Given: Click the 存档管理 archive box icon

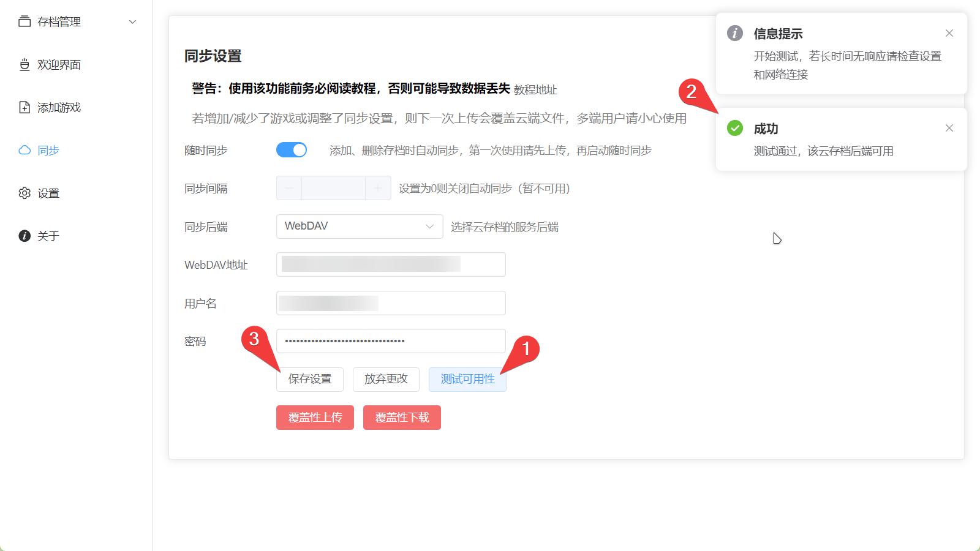Looking at the screenshot, I should pos(23,21).
